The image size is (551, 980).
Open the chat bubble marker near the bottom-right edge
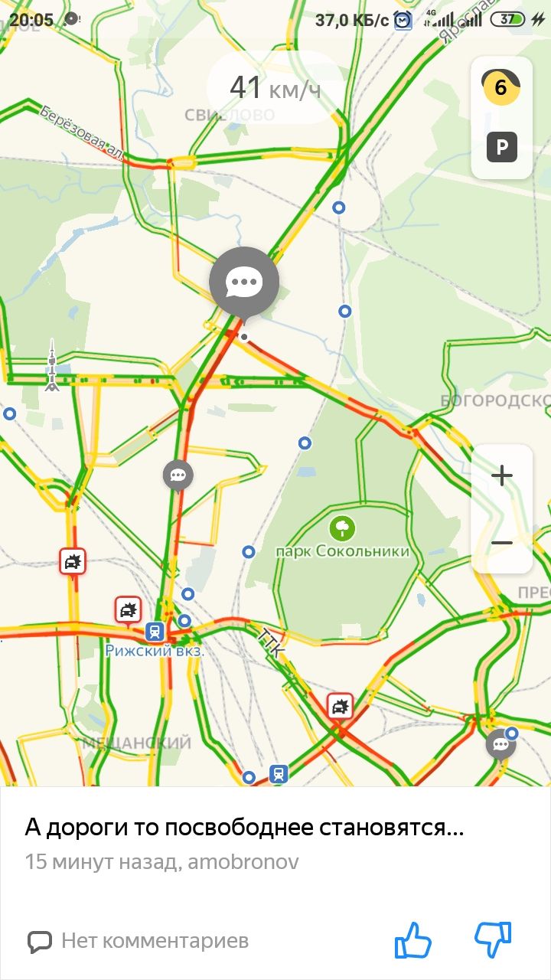(x=500, y=744)
